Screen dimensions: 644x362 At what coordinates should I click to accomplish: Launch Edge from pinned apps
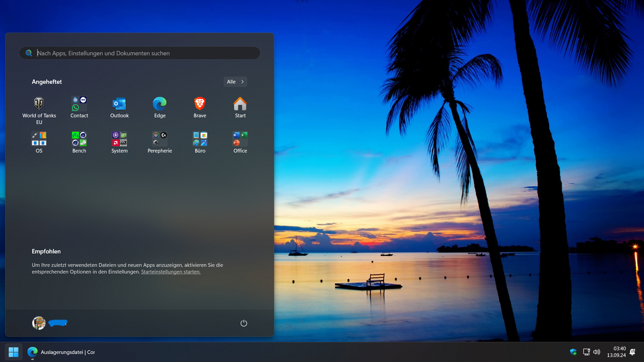coord(160,104)
